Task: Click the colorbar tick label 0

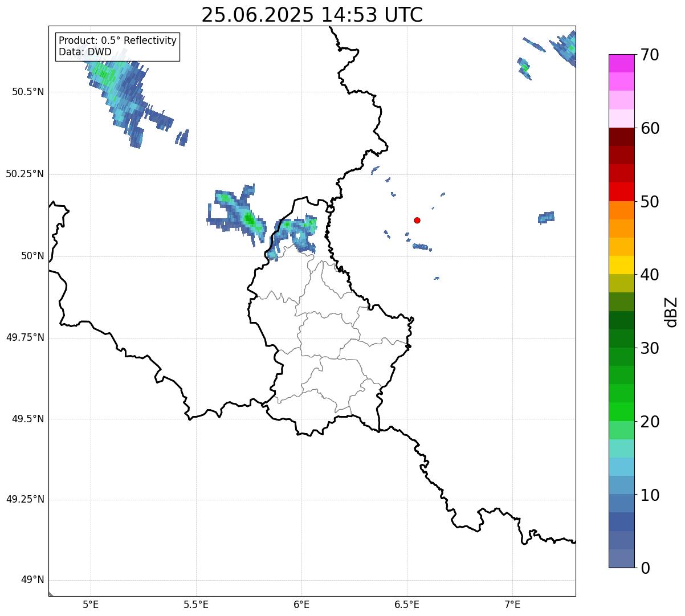Action: coord(646,568)
